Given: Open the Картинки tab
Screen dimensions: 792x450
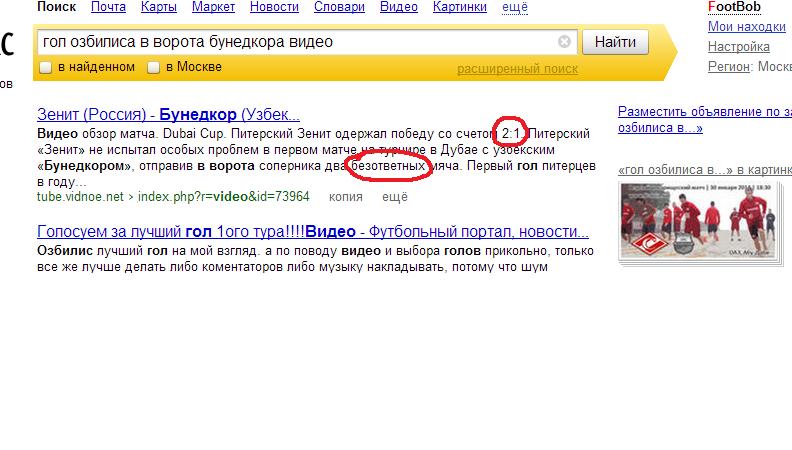Looking at the screenshot, I should coord(460,7).
